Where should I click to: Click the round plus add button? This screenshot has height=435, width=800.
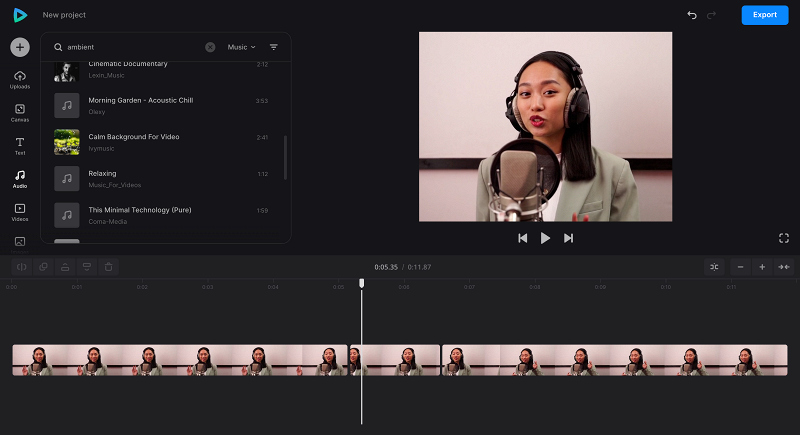(x=20, y=47)
